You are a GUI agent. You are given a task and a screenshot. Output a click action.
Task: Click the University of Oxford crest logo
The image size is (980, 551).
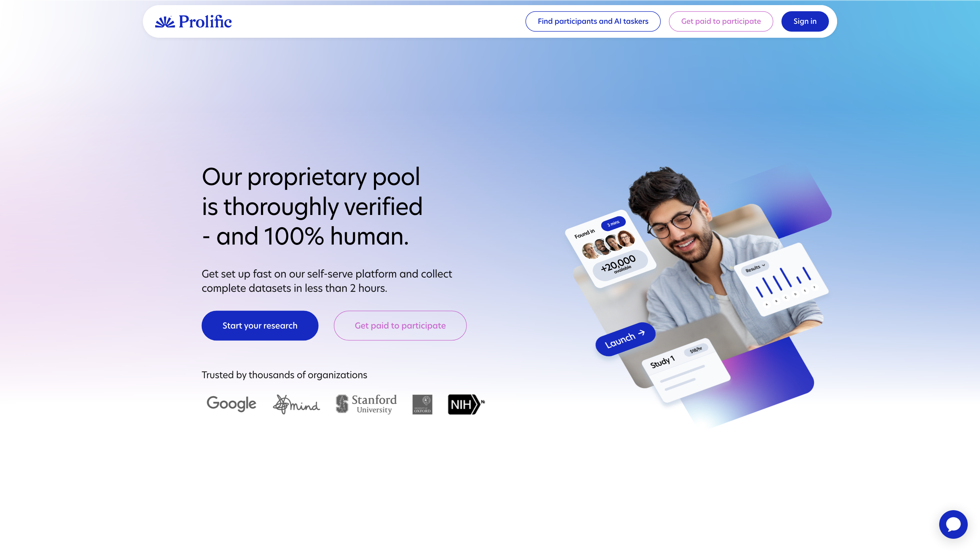422,404
